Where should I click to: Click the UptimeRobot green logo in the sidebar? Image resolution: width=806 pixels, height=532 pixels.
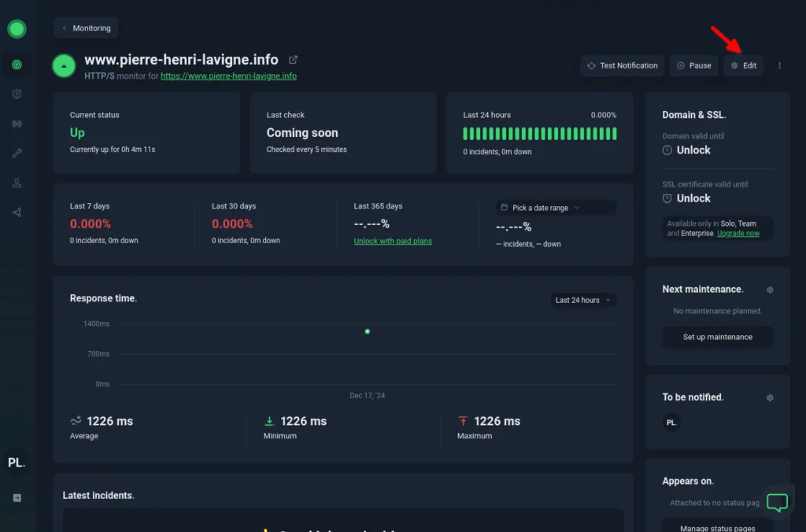pyautogui.click(x=17, y=30)
